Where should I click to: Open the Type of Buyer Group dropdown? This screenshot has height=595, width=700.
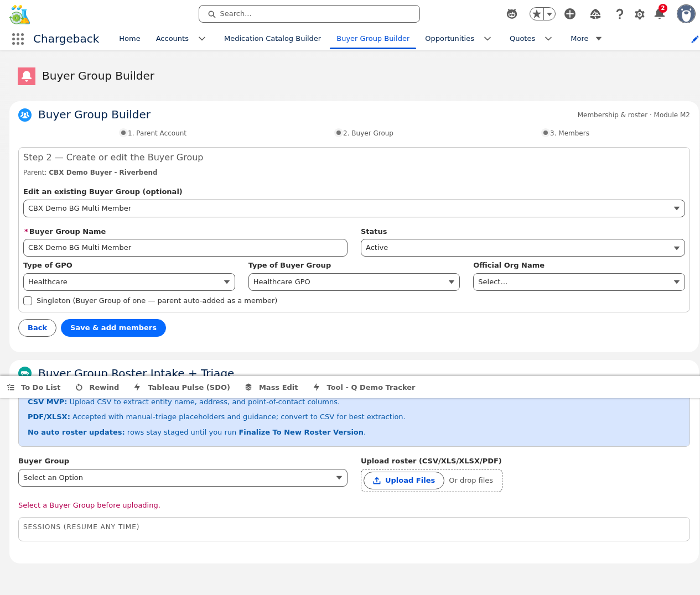pos(354,282)
